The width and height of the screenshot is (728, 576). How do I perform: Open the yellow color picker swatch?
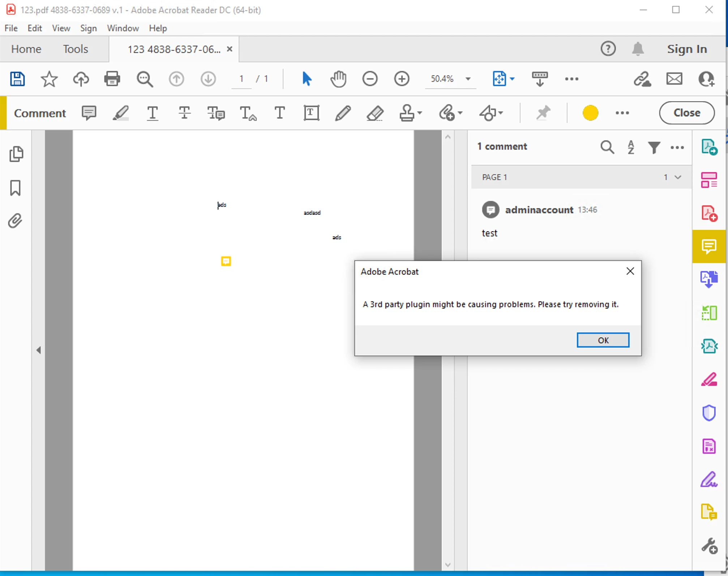pos(590,113)
